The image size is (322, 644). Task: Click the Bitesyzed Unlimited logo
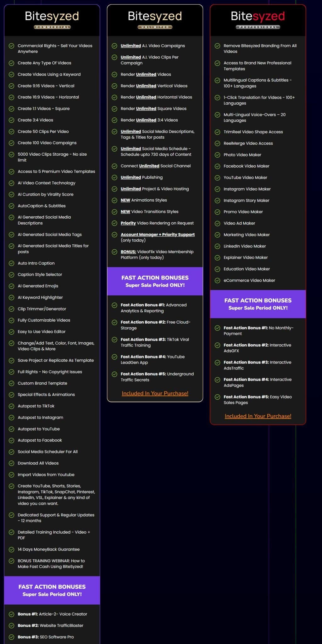pos(155,19)
